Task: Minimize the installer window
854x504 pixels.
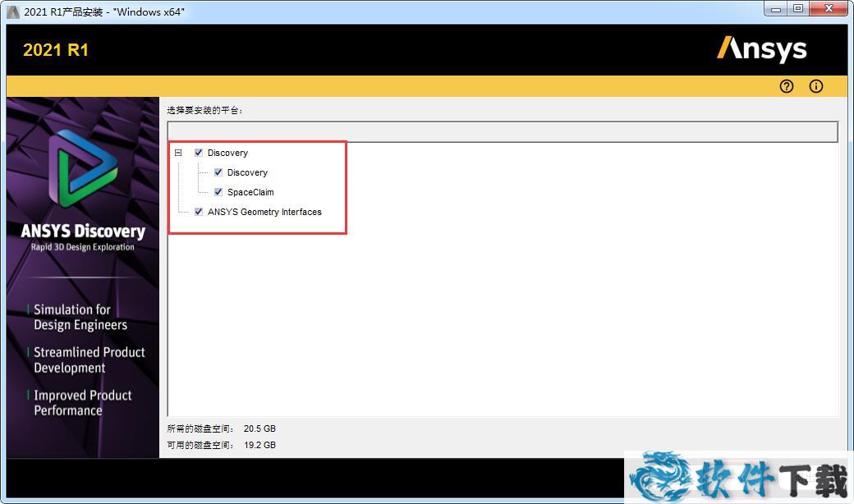Action: pyautogui.click(x=777, y=8)
